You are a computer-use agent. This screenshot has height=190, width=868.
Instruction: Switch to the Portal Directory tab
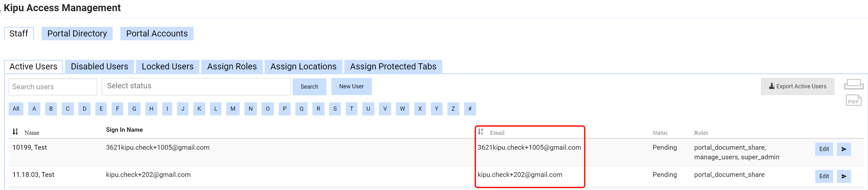tap(77, 34)
